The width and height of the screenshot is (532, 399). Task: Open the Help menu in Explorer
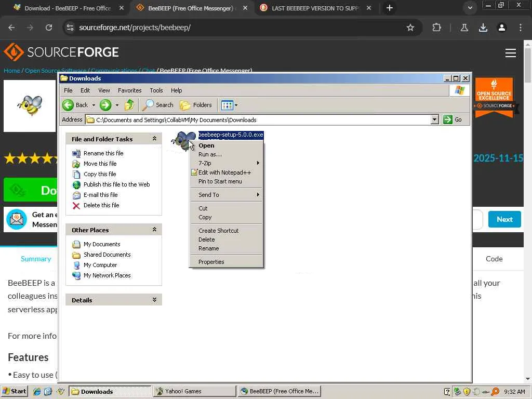point(177,90)
